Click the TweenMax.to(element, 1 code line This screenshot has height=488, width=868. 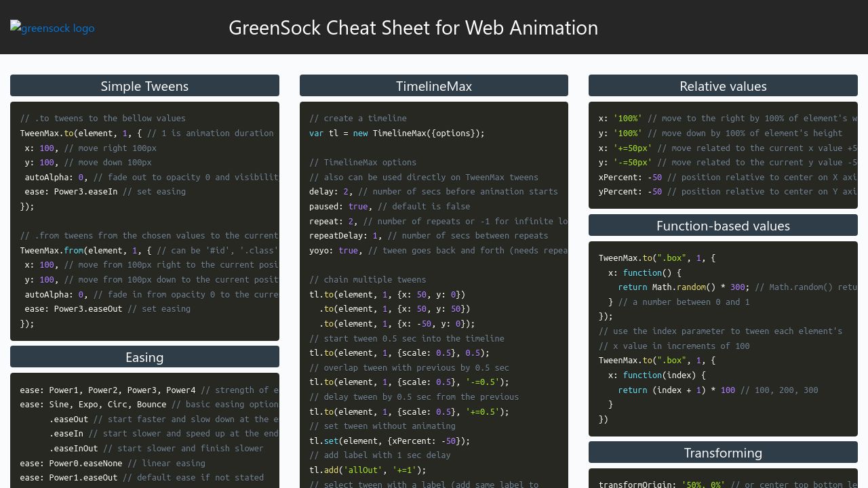click(146, 133)
